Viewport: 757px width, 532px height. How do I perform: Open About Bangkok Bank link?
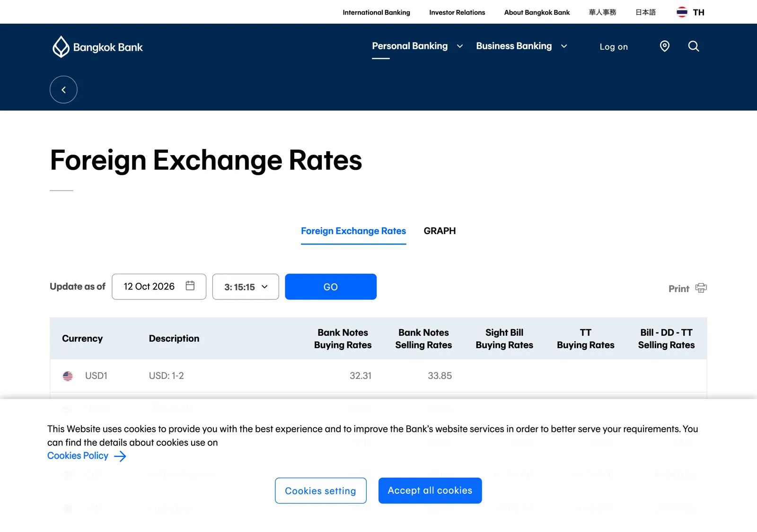537,12
